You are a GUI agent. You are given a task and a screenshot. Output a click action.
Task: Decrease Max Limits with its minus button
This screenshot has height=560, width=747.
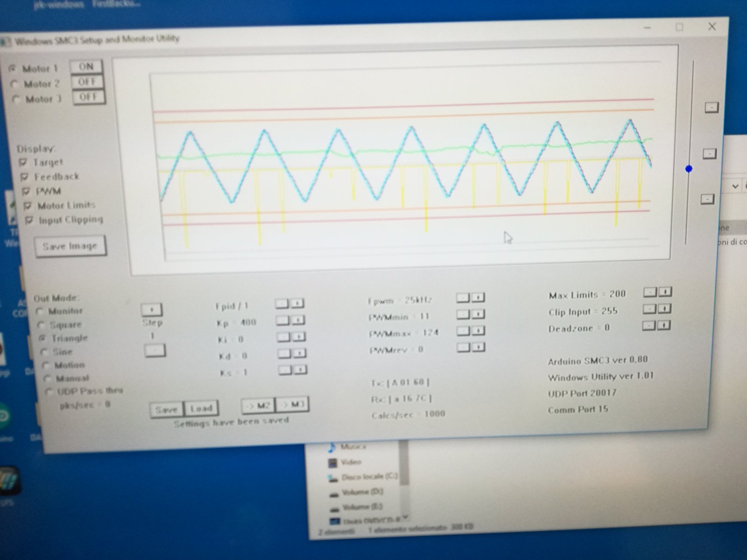point(650,292)
